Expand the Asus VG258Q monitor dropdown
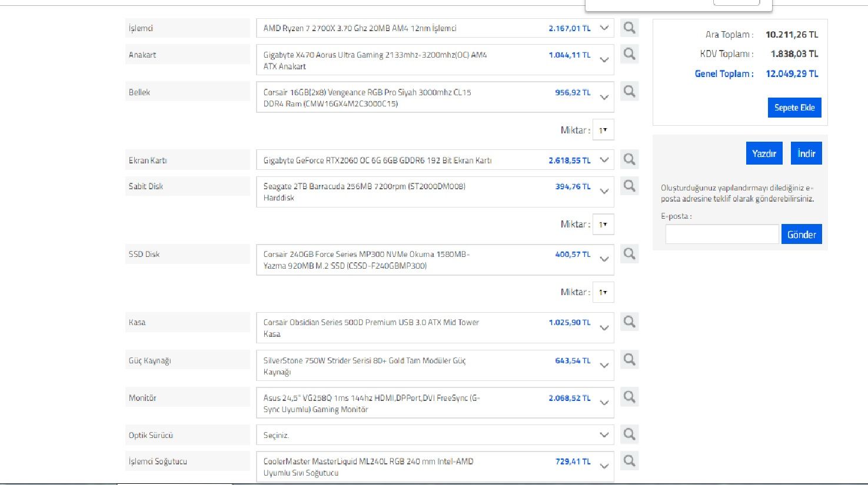This screenshot has height=485, width=868. (x=435, y=403)
